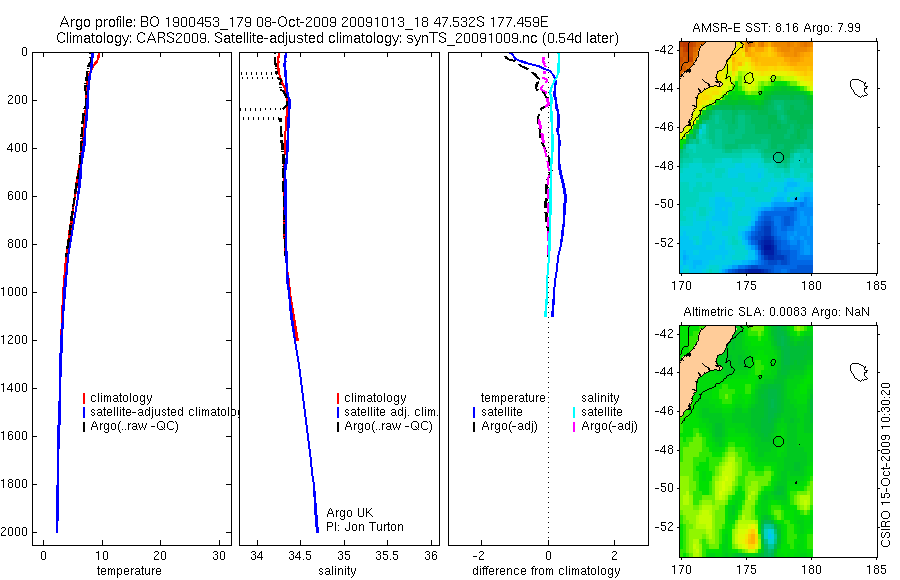Click the black-marked 'Argo(-adj)' legend entry
Viewport: 900px width, 580px height.
[x=509, y=426]
